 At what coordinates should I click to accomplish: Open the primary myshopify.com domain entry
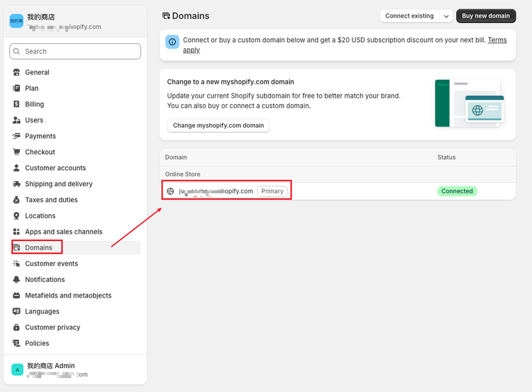coord(217,190)
